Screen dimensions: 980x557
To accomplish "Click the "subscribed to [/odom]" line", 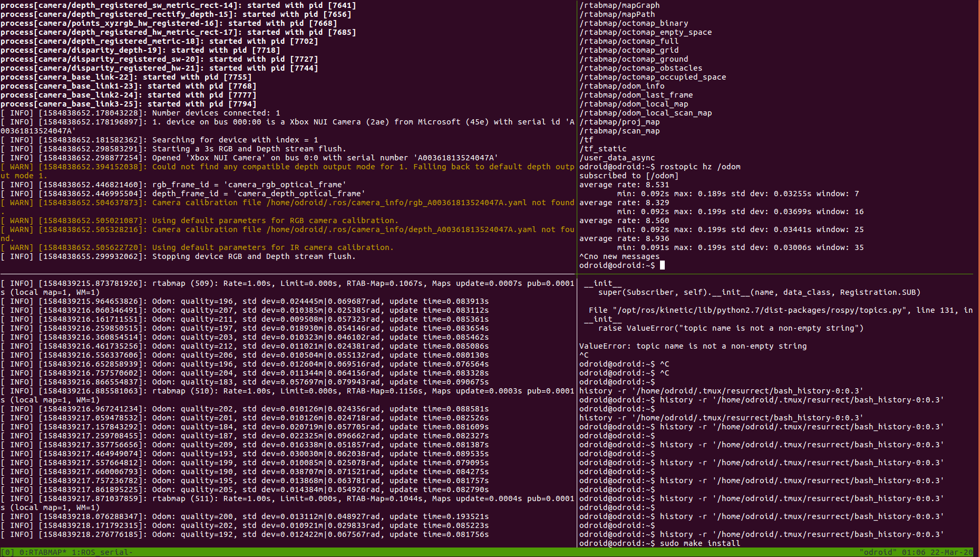I will 628,176.
